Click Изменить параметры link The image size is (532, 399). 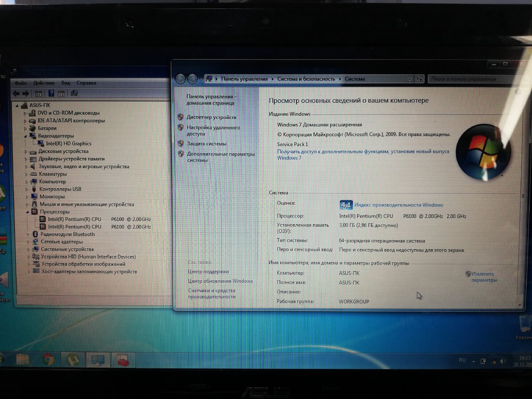(484, 277)
